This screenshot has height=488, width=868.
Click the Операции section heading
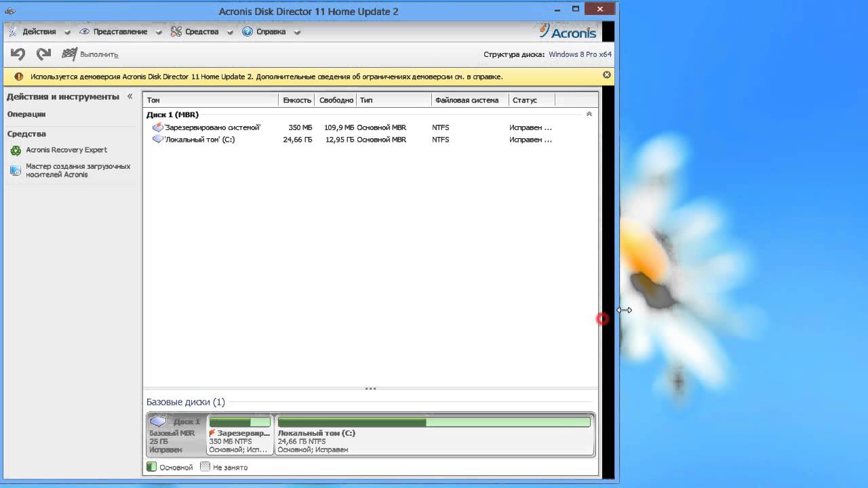pyautogui.click(x=26, y=115)
